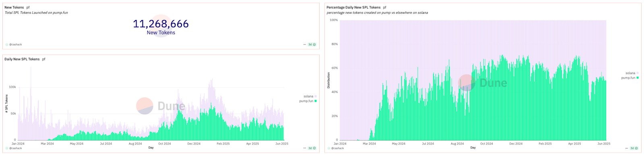This screenshot has height=157, width=644.
Task: Toggle the pump.fun series in Percentage chart legend
Action: click(x=630, y=78)
